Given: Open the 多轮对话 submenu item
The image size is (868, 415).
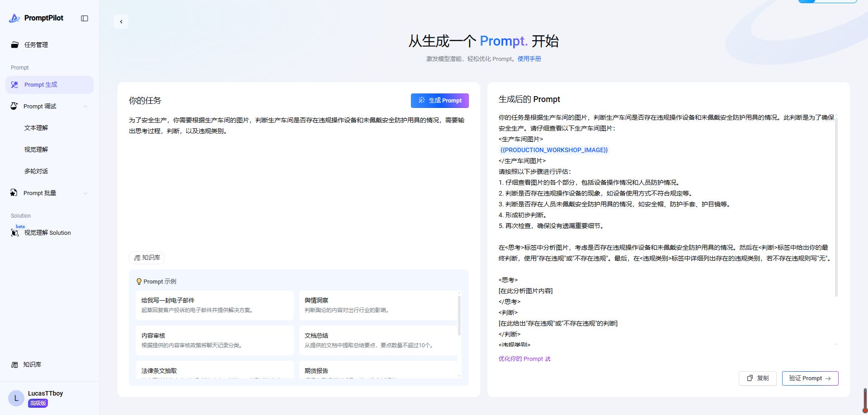Looking at the screenshot, I should coord(36,171).
